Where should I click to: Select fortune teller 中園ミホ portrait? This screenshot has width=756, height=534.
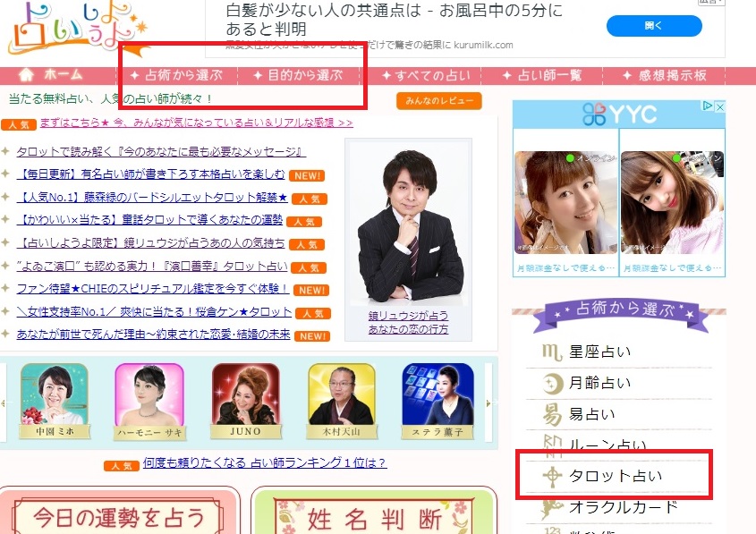55,401
